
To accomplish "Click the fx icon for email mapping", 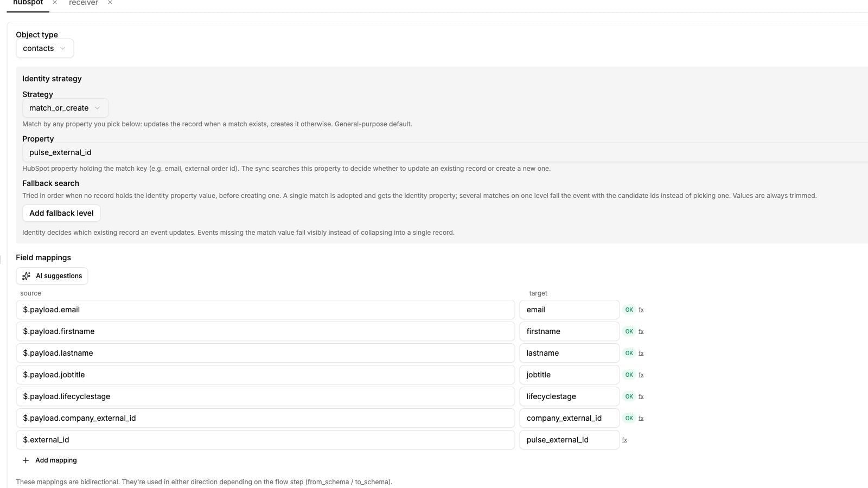I will pyautogui.click(x=641, y=310).
